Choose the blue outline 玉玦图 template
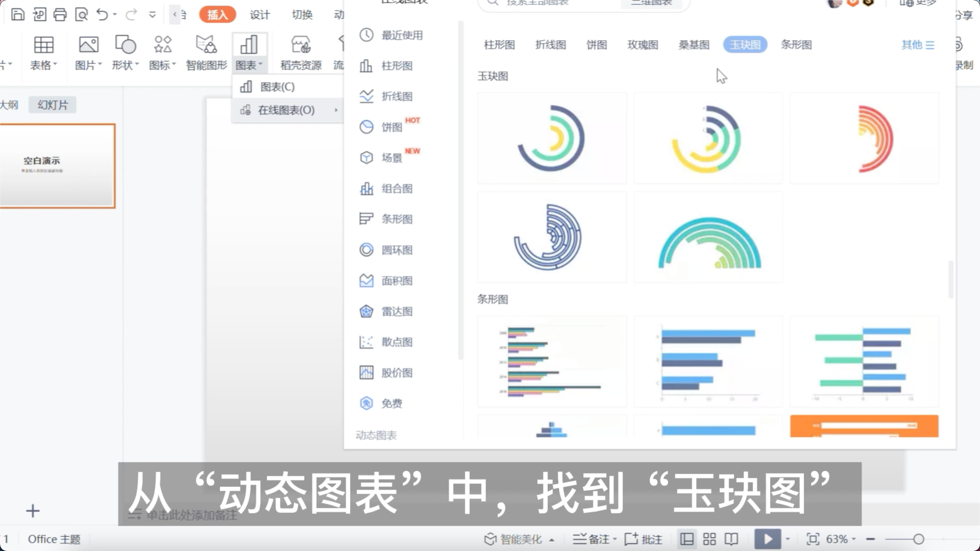 [552, 237]
